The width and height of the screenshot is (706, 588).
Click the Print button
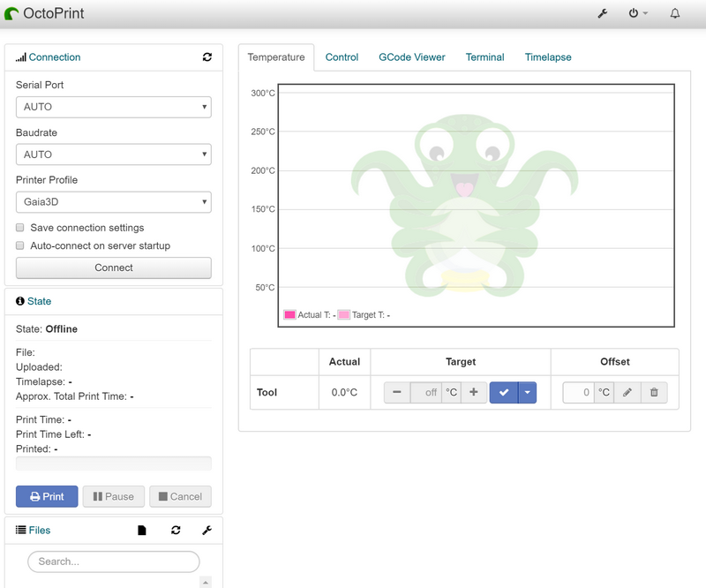click(47, 496)
